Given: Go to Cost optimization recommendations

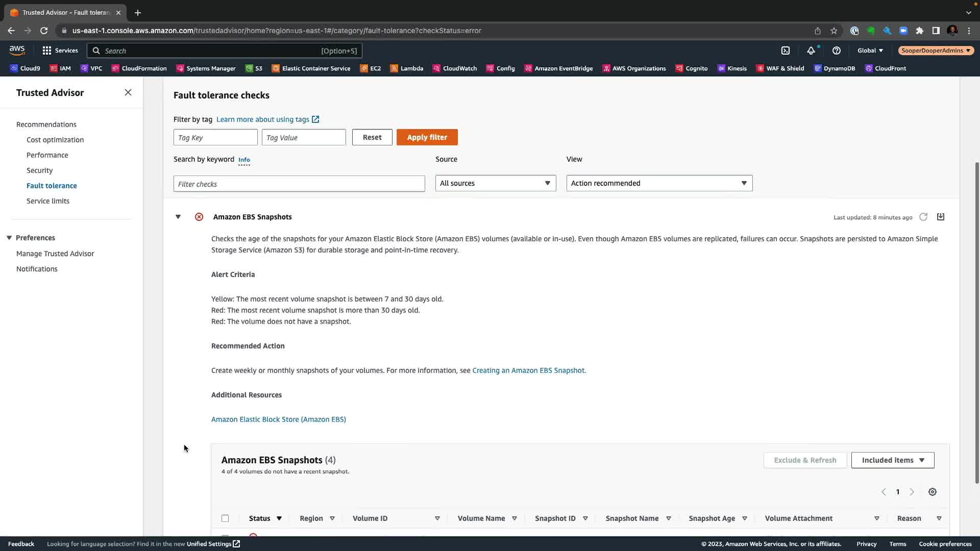Looking at the screenshot, I should coord(55,140).
